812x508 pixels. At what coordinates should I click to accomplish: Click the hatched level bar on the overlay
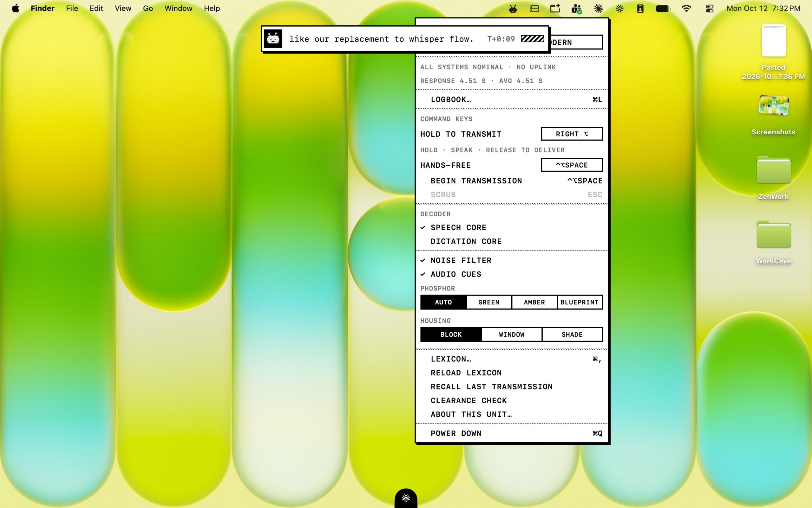532,39
